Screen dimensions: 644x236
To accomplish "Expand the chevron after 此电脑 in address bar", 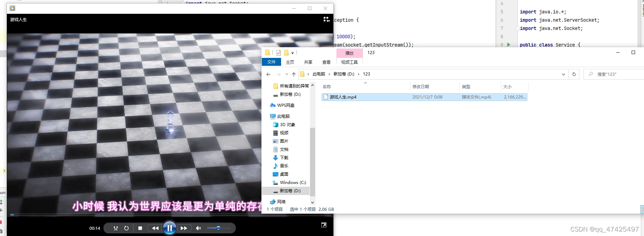I will (329, 74).
